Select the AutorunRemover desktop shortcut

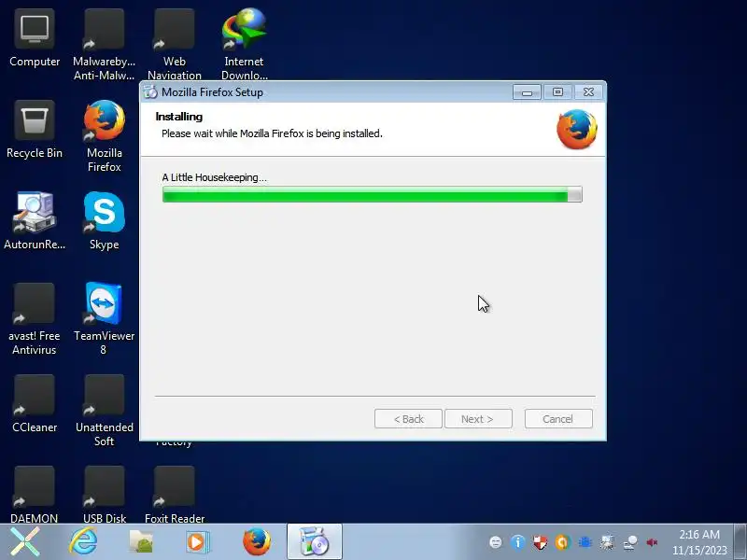point(35,221)
